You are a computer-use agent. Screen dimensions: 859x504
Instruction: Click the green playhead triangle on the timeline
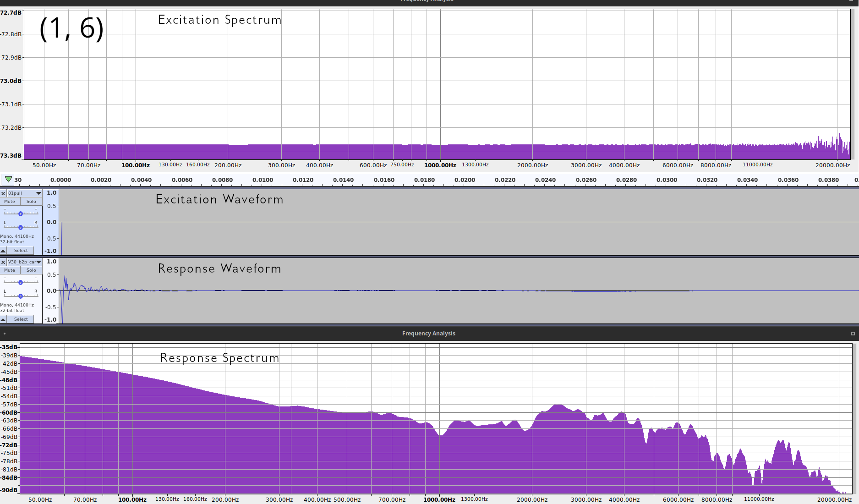click(8, 179)
